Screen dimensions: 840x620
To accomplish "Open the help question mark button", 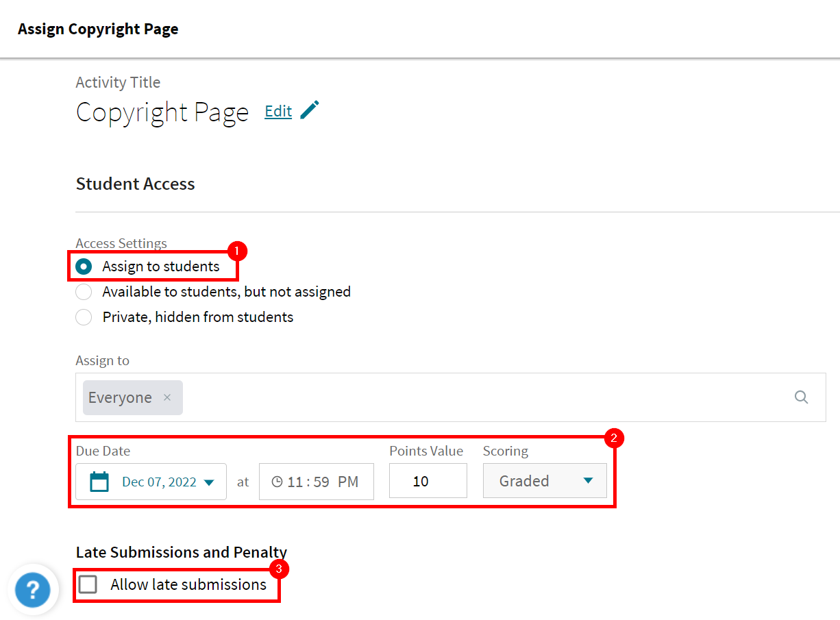I will [33, 589].
